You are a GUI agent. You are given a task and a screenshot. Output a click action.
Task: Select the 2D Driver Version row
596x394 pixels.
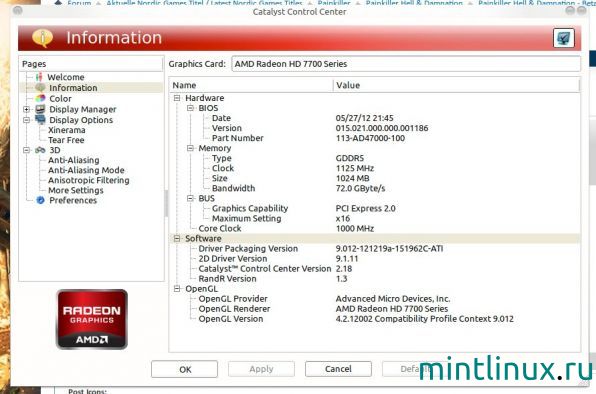pyautogui.click(x=375, y=259)
